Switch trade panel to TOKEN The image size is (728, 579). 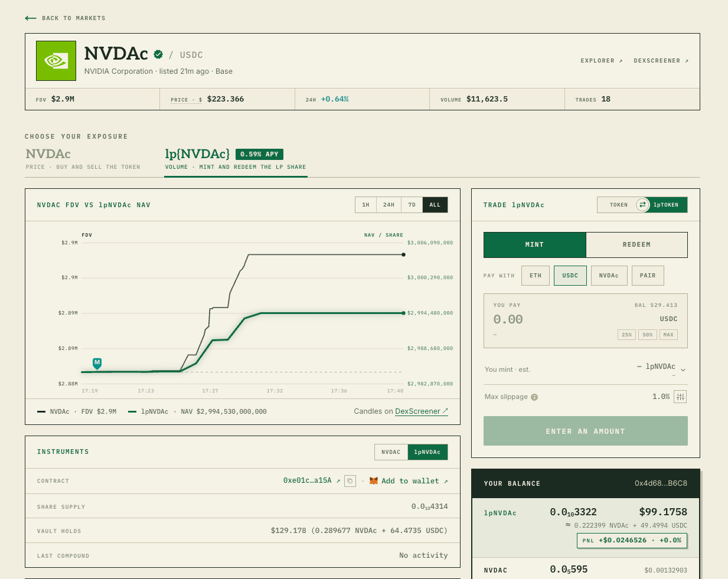[x=618, y=205]
